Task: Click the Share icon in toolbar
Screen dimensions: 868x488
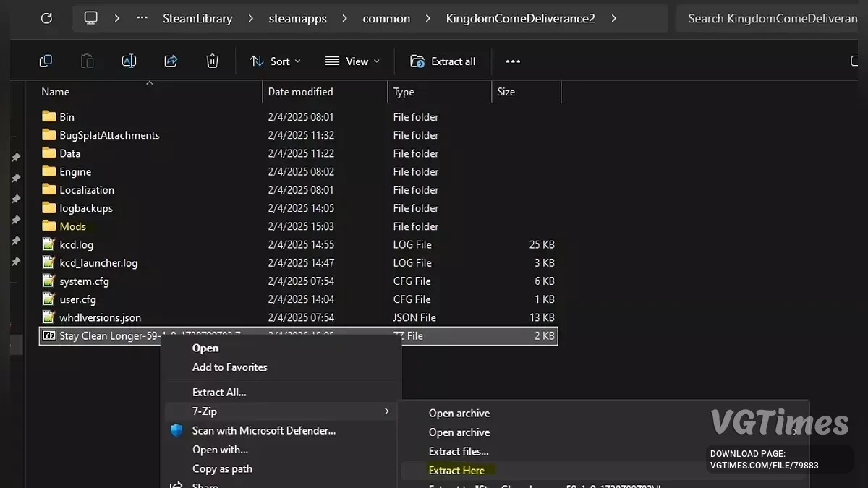Action: (x=171, y=61)
